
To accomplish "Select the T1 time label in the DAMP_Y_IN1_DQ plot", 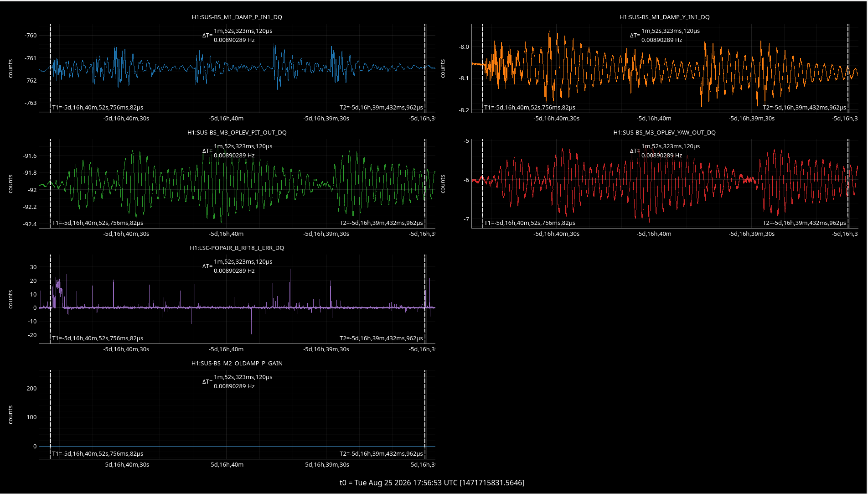I will point(530,108).
